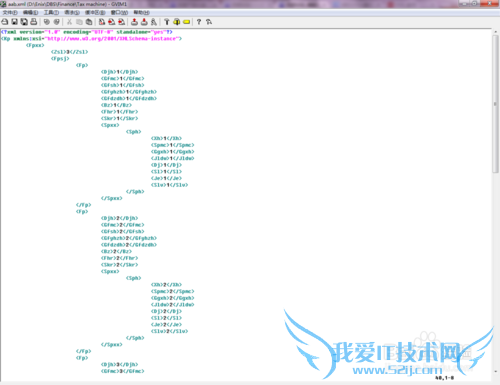Click the Find Previous icon

pyautogui.click(x=122, y=22)
